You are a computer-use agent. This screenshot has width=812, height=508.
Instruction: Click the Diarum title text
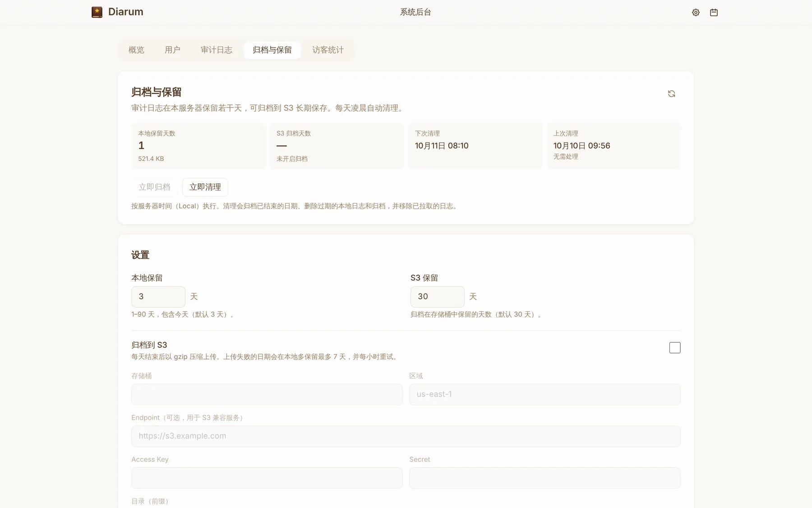[126, 12]
